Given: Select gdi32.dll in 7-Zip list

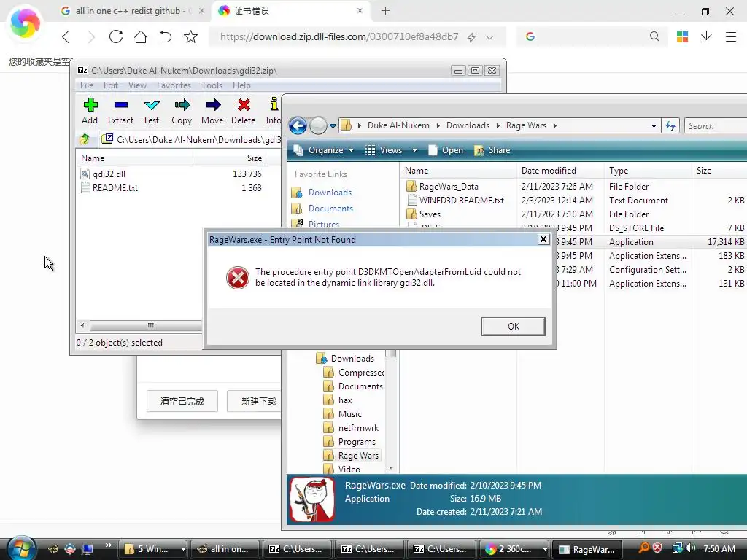Looking at the screenshot, I should 109,174.
